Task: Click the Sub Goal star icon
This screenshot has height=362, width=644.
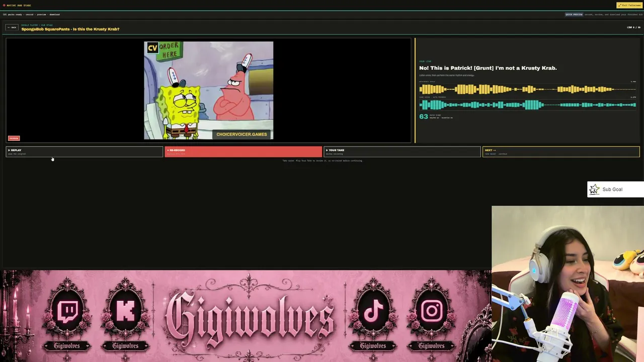Action: tap(594, 189)
